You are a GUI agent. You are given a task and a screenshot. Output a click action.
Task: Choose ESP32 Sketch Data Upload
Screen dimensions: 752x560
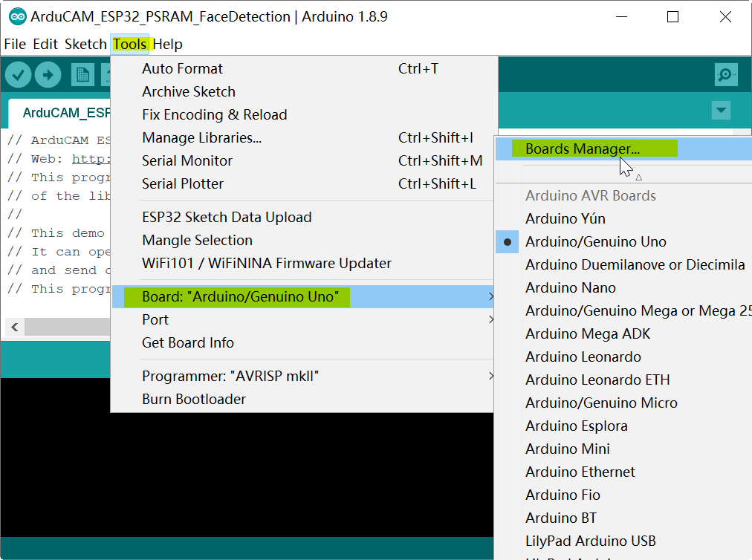coord(302,217)
